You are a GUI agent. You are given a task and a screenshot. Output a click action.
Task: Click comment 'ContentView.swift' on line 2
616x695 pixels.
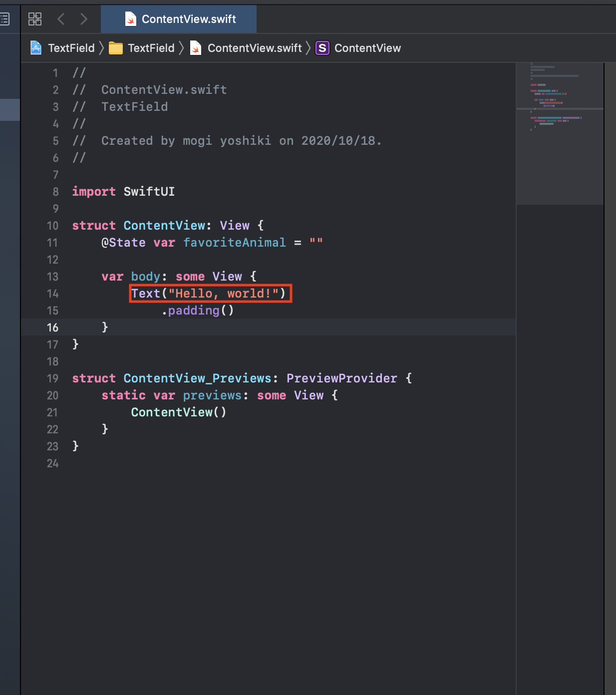[164, 90]
